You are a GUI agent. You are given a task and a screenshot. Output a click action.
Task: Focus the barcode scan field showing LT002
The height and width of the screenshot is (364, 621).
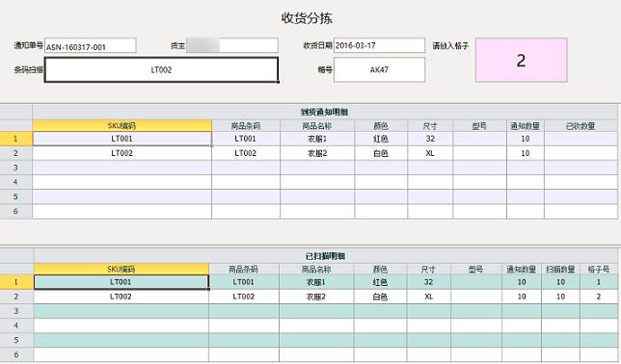[161, 70]
